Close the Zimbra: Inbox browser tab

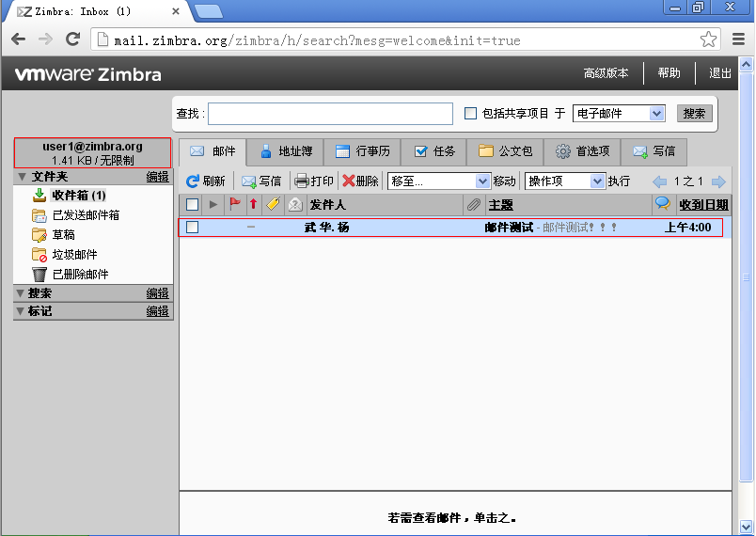coord(176,11)
